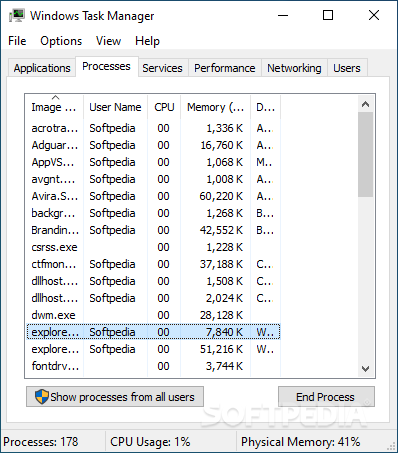Screen dimensions: 398x453
Task: Open the Performance tab
Action: click(x=225, y=68)
